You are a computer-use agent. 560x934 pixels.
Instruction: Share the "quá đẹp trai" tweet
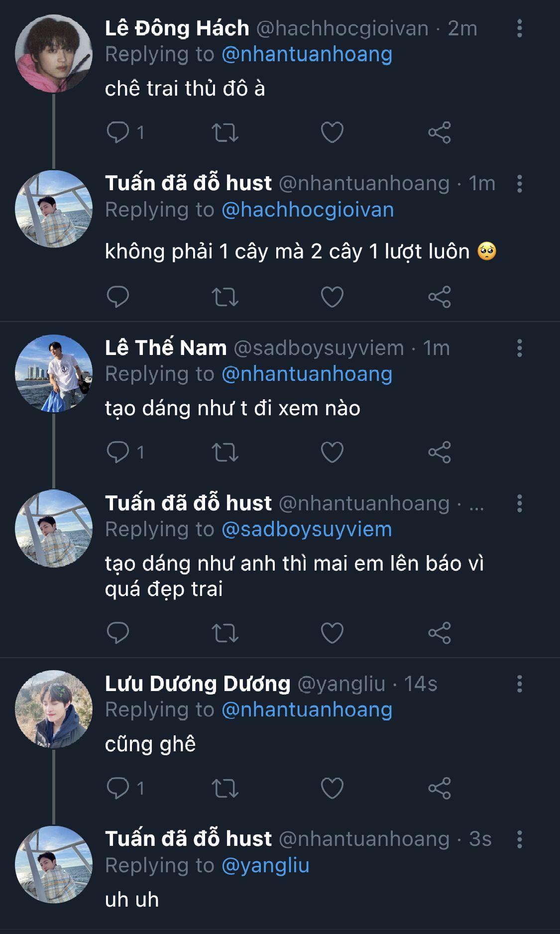[x=439, y=633]
